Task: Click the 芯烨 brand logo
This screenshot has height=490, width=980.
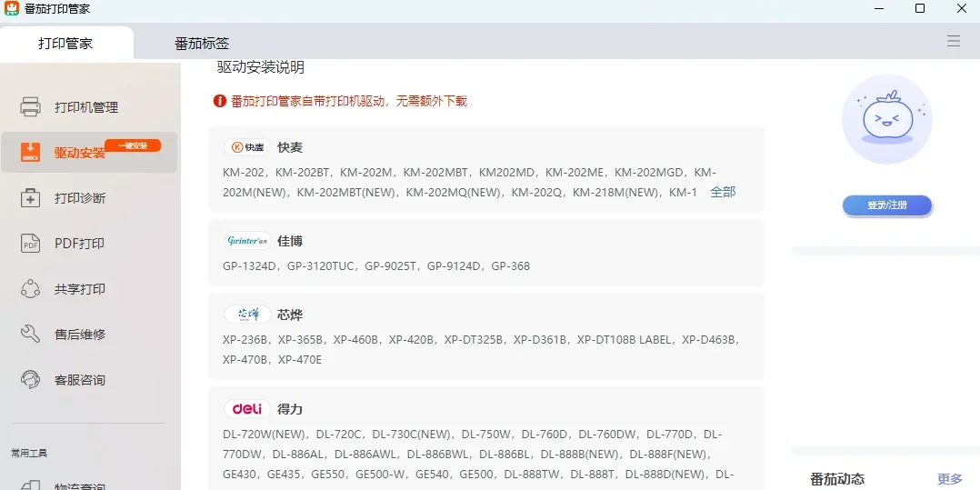Action: coord(247,315)
